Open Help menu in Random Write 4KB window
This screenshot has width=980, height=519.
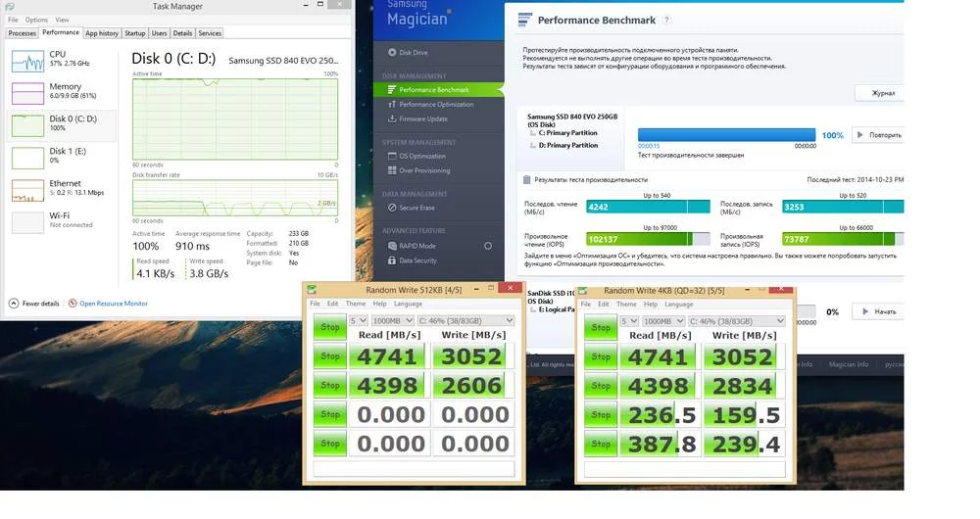pos(651,305)
